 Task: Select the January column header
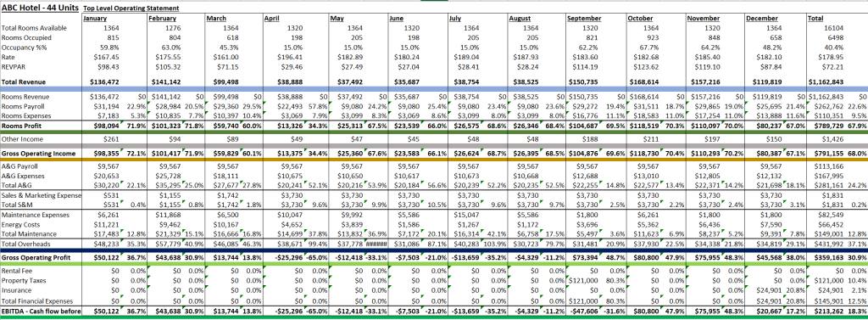pos(94,19)
